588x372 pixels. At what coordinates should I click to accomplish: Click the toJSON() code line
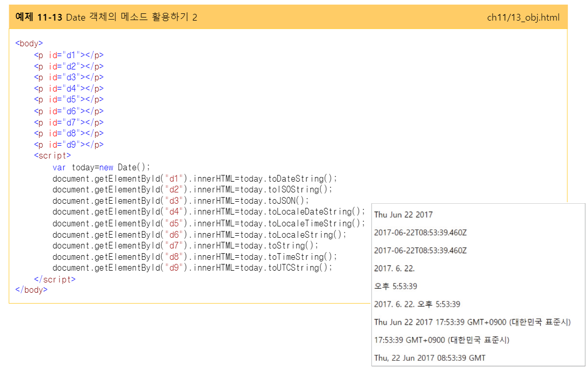pyautogui.click(x=181, y=201)
